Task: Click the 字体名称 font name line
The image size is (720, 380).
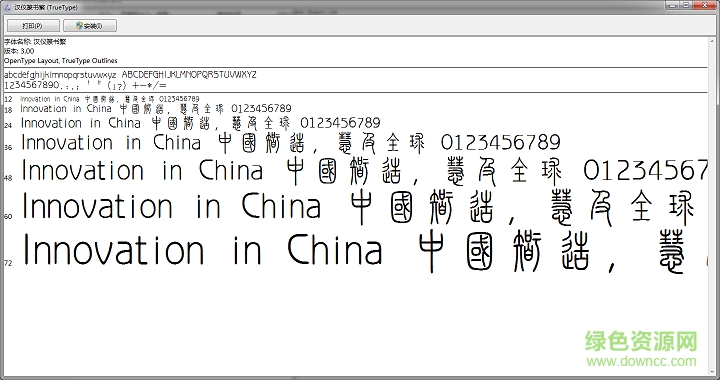Action: pyautogui.click(x=35, y=42)
